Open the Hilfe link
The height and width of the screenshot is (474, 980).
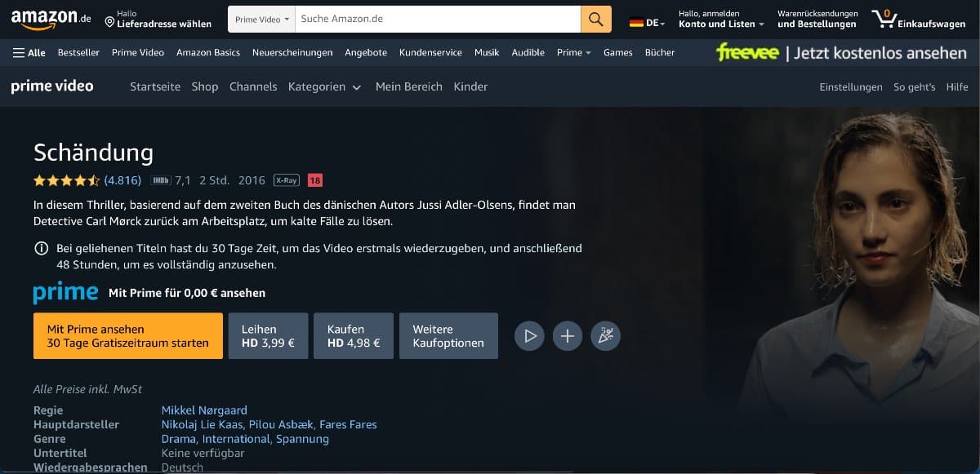957,86
